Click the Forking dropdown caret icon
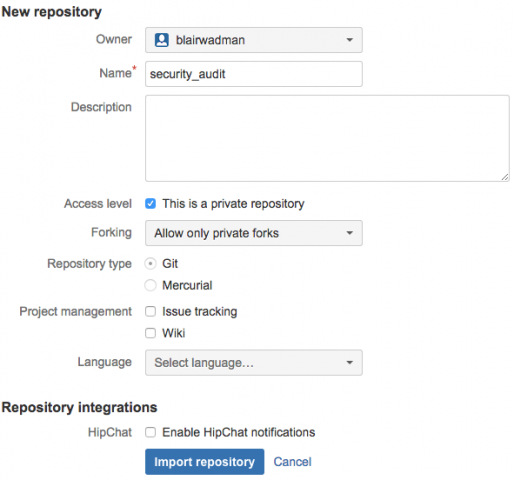 point(349,233)
